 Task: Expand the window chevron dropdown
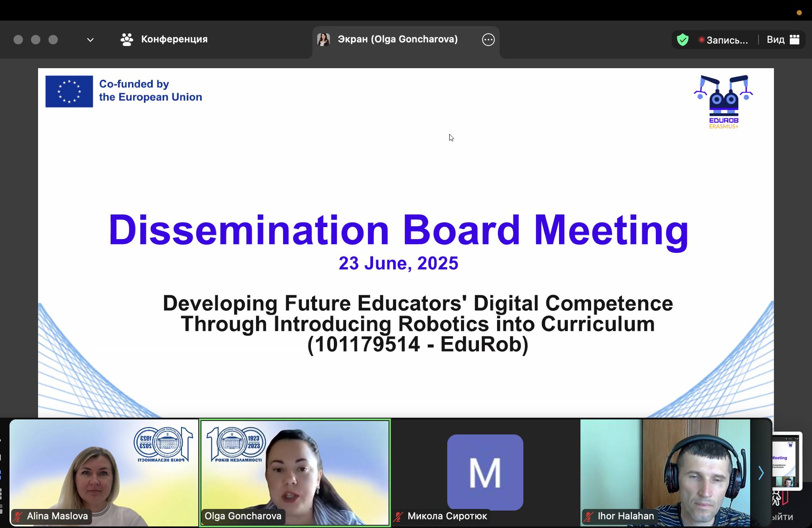point(90,40)
